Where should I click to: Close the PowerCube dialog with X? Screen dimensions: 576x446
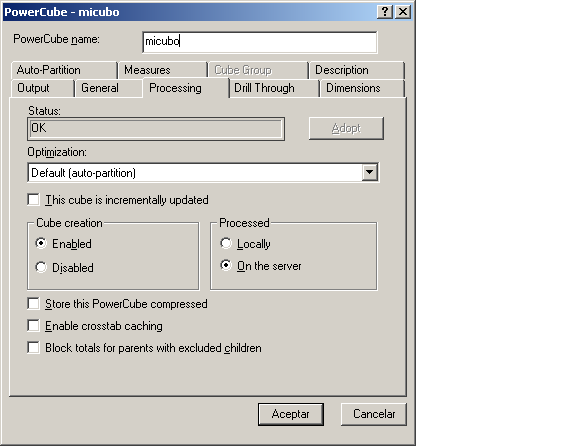pyautogui.click(x=403, y=12)
